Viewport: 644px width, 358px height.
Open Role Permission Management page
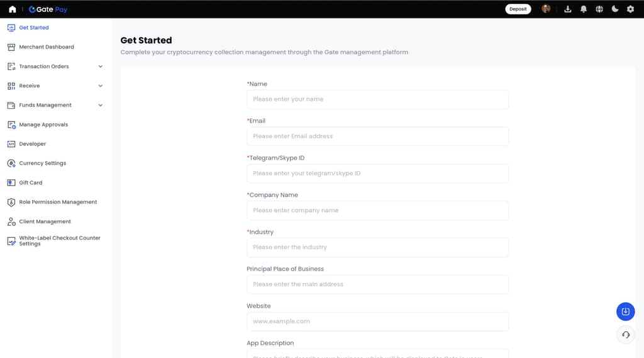click(58, 202)
